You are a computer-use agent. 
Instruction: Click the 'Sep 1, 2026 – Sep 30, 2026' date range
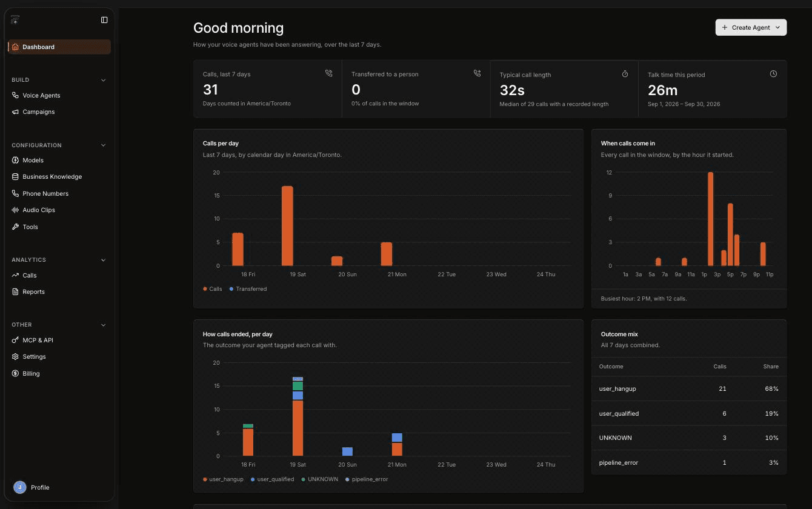pyautogui.click(x=684, y=104)
